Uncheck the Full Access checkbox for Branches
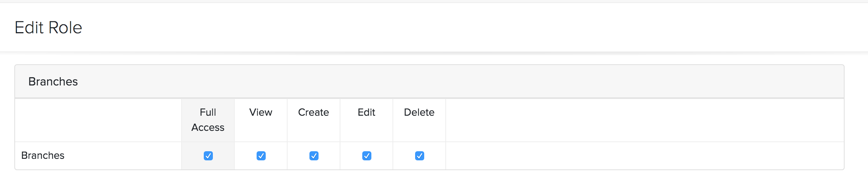 (208, 156)
